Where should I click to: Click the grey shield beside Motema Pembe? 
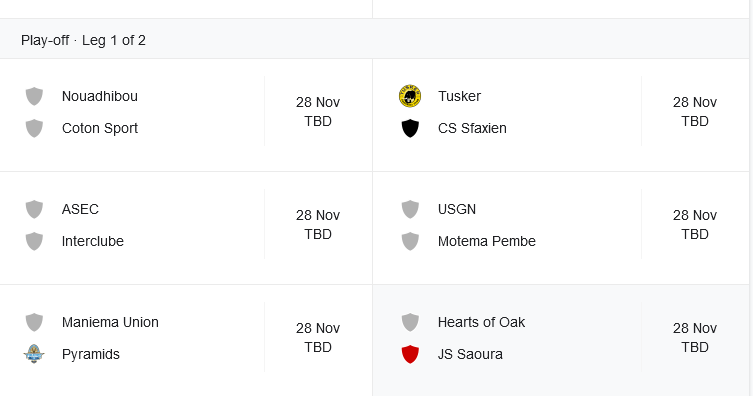pyautogui.click(x=410, y=241)
